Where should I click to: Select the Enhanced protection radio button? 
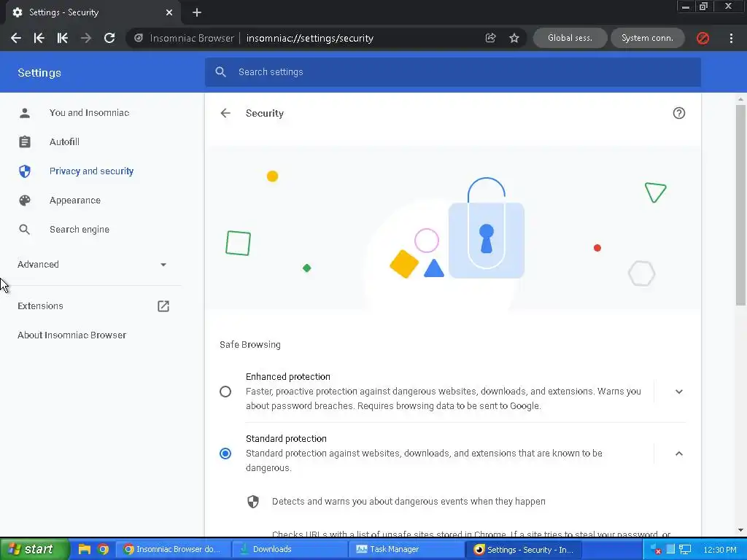click(225, 392)
